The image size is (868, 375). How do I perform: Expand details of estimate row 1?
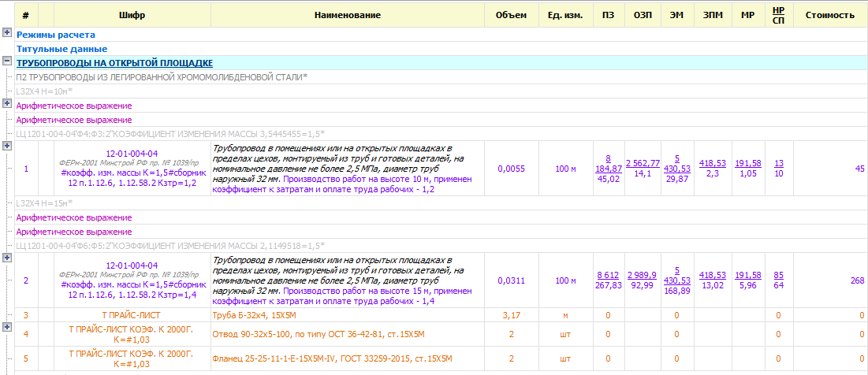7,146
